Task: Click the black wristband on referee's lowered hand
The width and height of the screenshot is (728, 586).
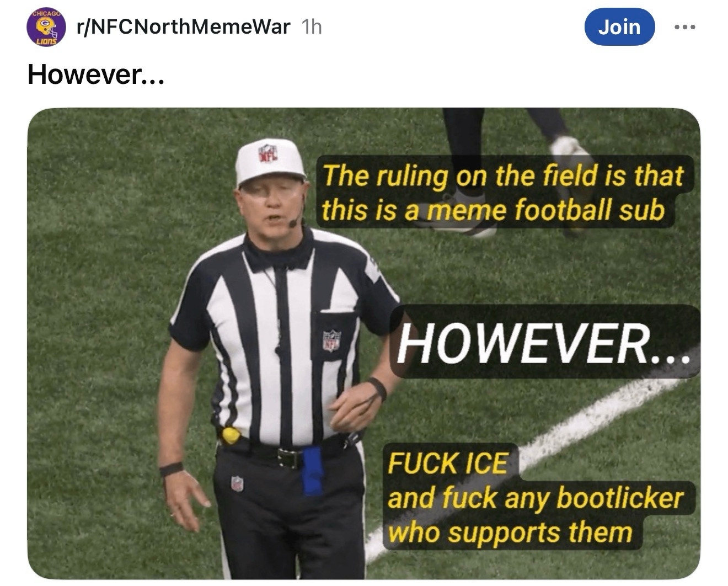Action: click(171, 470)
